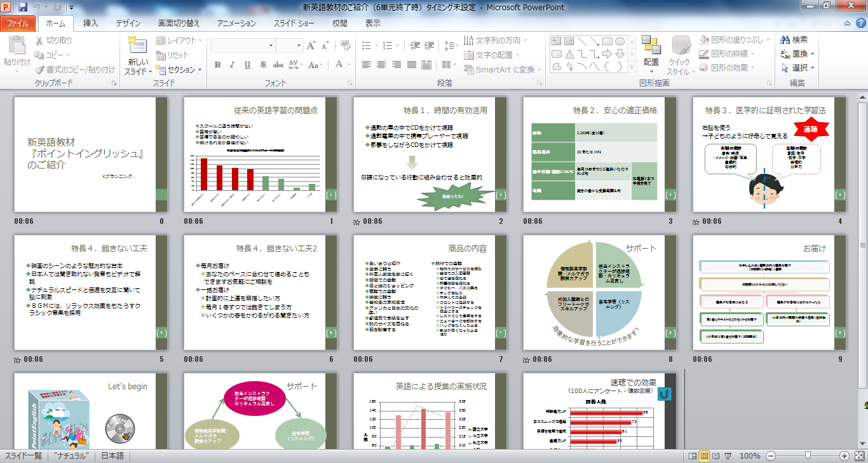Switch to the Animations (アニメーション) tab

coord(236,24)
